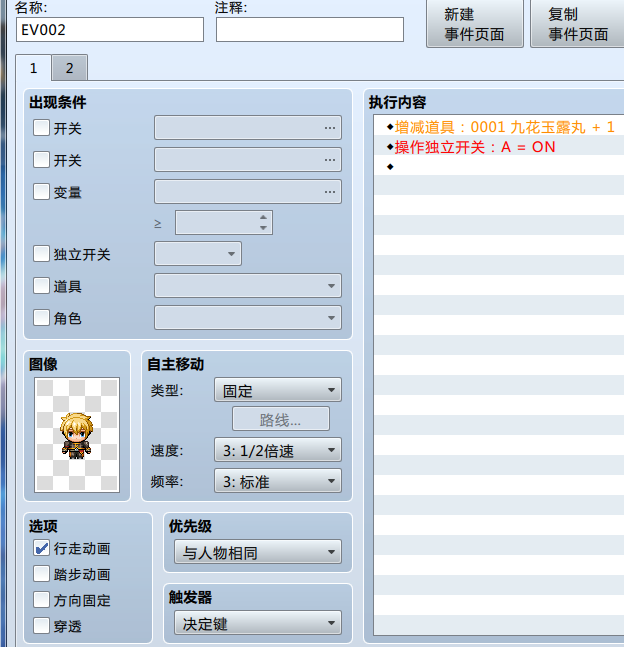Screen dimensions: 624x647
Task: Click the 复制事件页面 button
Action: tap(578, 24)
